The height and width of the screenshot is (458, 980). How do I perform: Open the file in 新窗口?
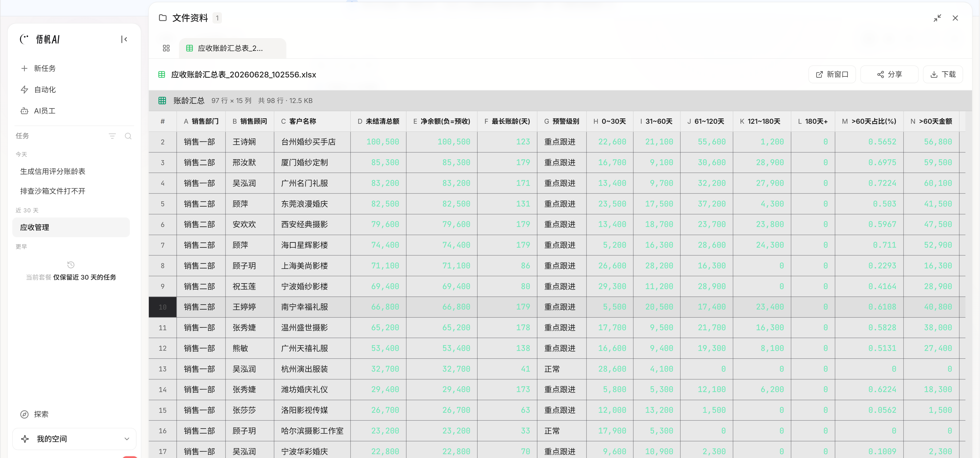832,74
